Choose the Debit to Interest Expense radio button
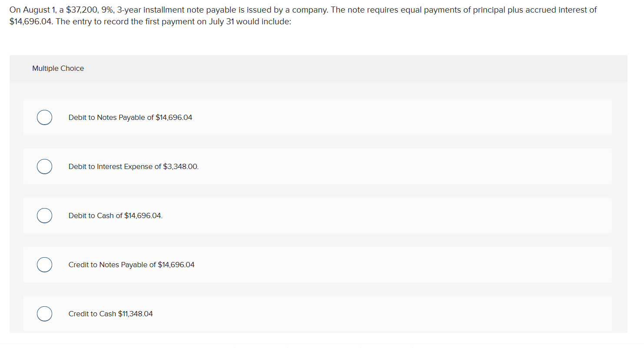Viewport: 644px width, 348px height. (x=44, y=166)
